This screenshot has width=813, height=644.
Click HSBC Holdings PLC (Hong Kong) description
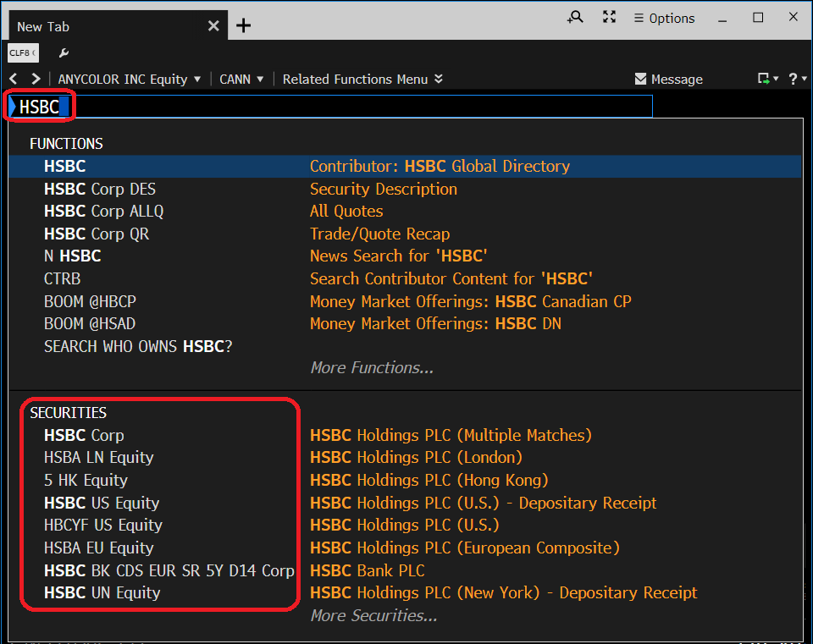click(429, 481)
